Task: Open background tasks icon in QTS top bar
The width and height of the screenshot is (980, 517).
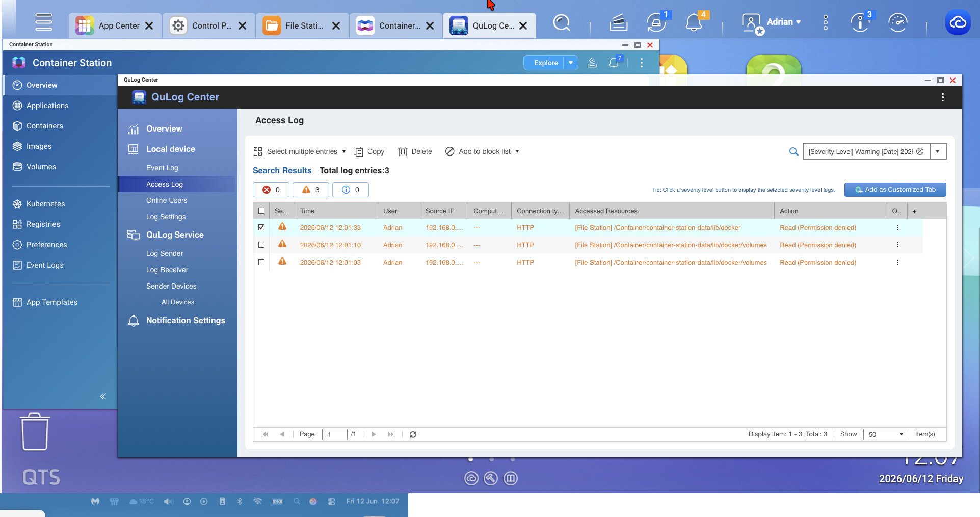Action: click(x=618, y=22)
